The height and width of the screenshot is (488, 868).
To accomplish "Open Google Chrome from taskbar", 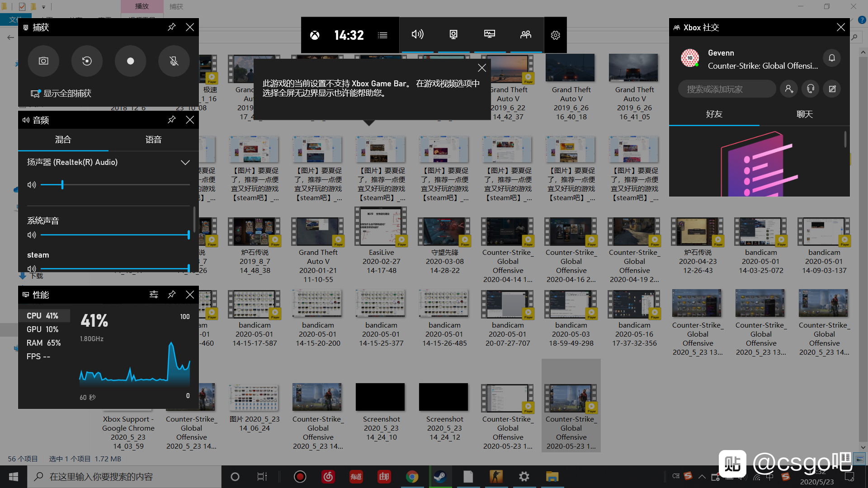I will point(412,477).
